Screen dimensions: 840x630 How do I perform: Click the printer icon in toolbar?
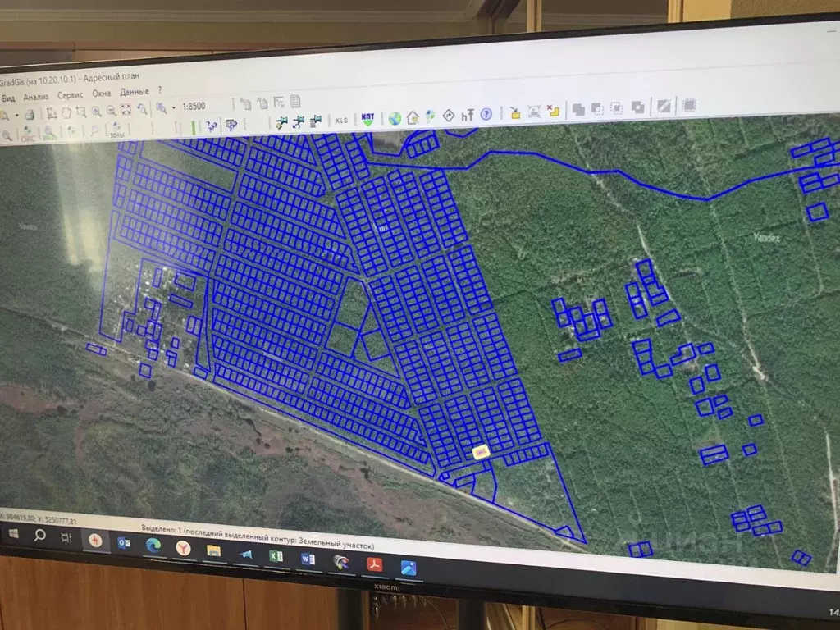coord(30,115)
